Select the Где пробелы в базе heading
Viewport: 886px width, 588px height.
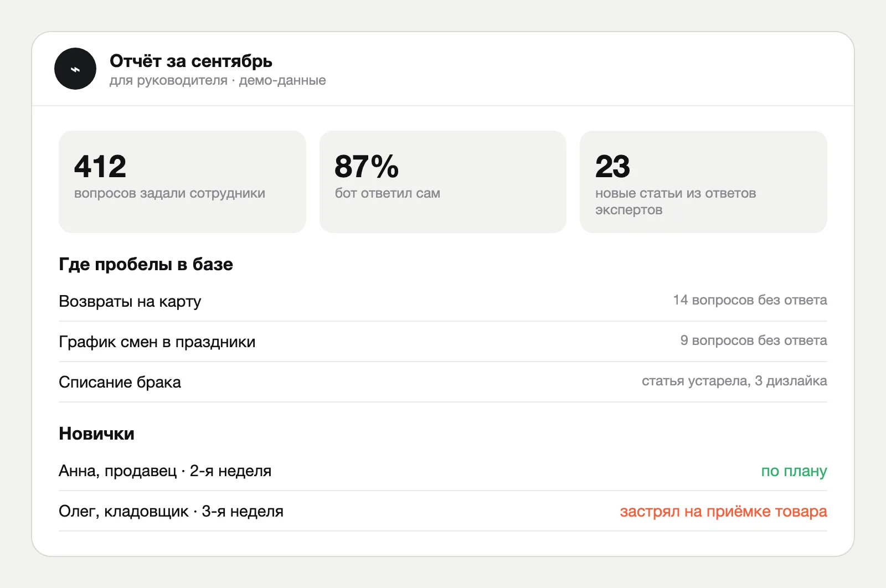(x=146, y=264)
